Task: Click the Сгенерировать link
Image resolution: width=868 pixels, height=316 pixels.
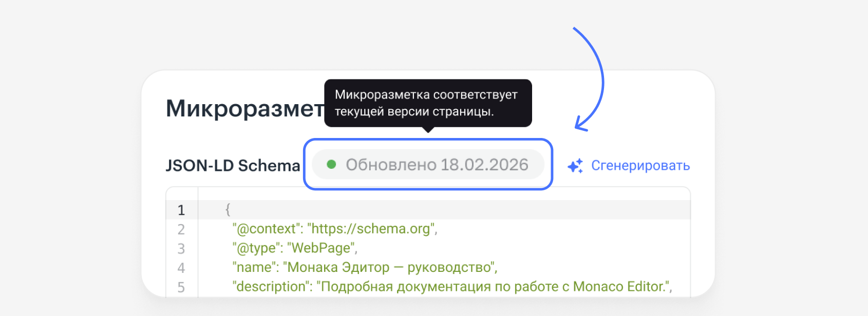Action: [641, 165]
